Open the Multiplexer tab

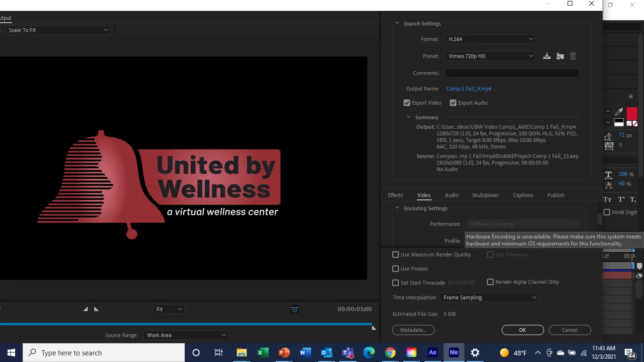click(x=486, y=195)
